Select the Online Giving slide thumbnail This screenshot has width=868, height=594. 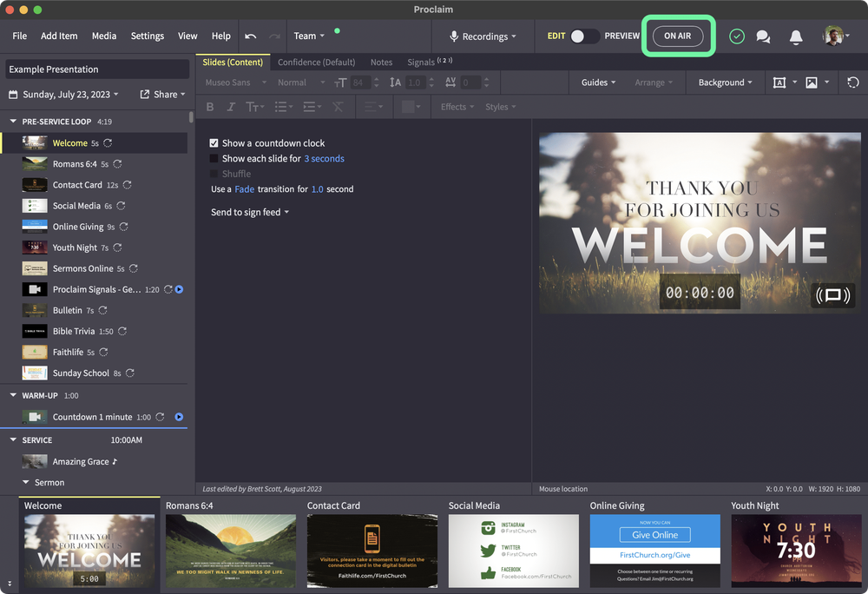click(x=654, y=551)
